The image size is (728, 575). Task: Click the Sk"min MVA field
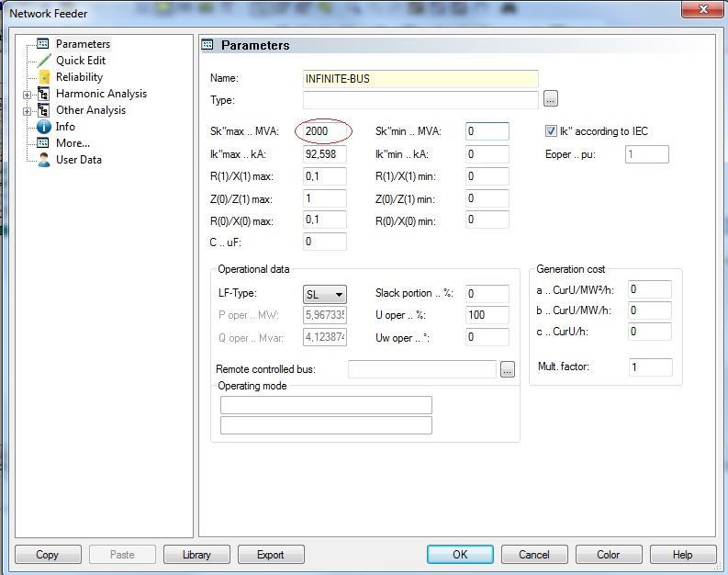[487, 131]
